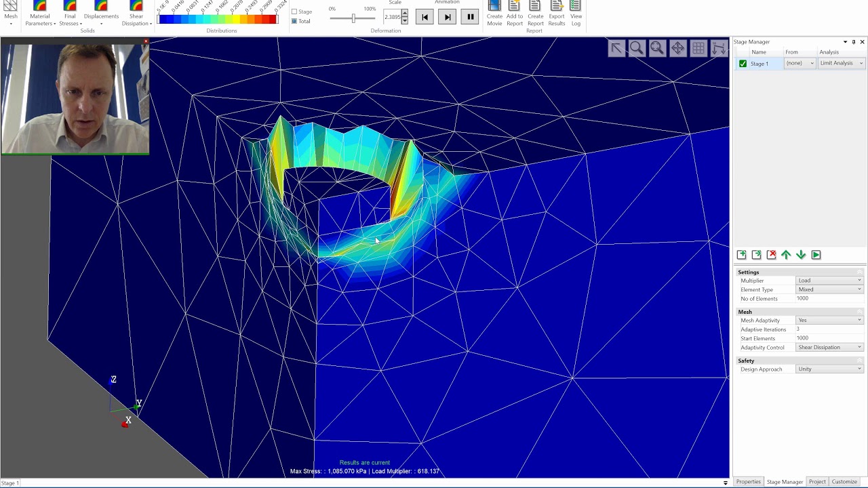The image size is (868, 488).
Task: Click the Load Multiplier 618.137 readout
Action: [406, 471]
